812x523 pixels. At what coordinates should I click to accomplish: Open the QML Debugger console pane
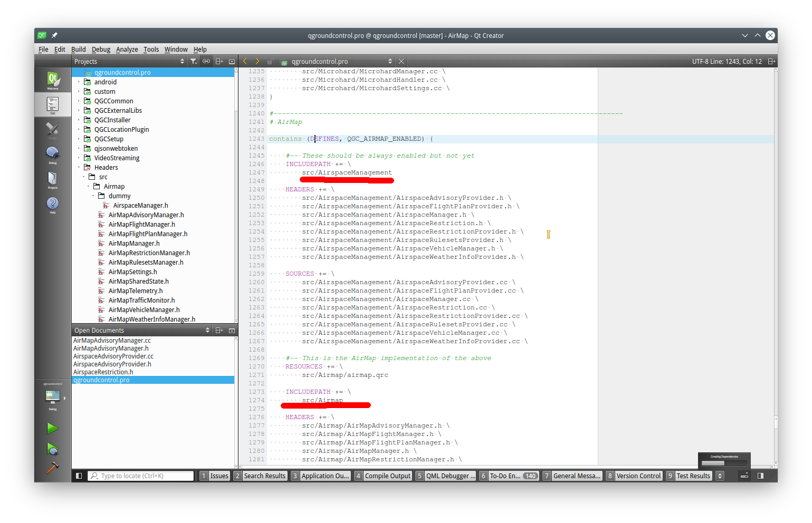(x=446, y=476)
